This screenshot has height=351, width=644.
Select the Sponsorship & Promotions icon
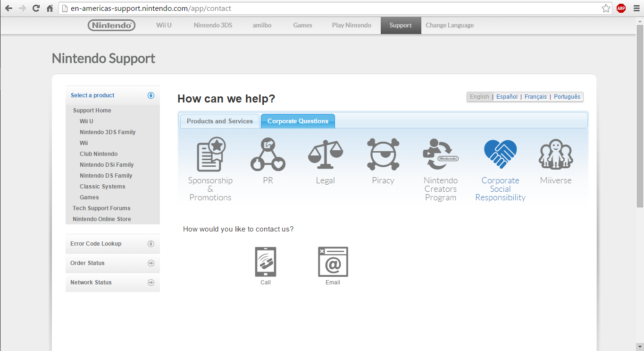coord(210,154)
